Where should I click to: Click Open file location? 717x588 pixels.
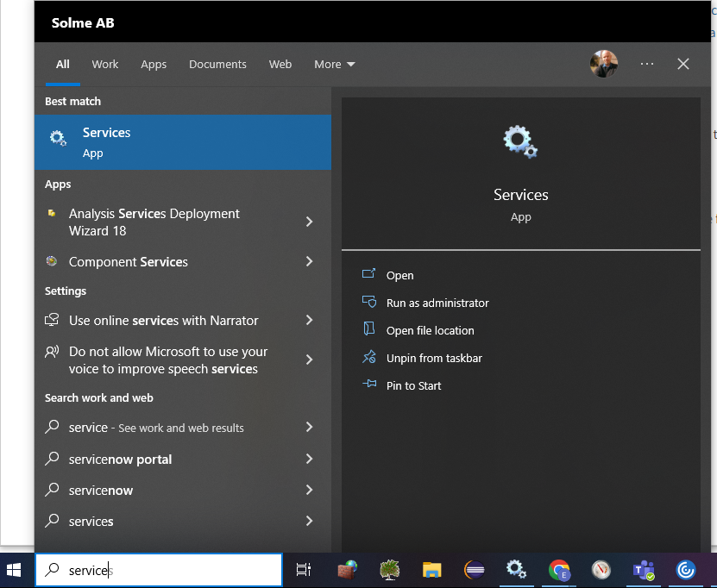tap(430, 330)
